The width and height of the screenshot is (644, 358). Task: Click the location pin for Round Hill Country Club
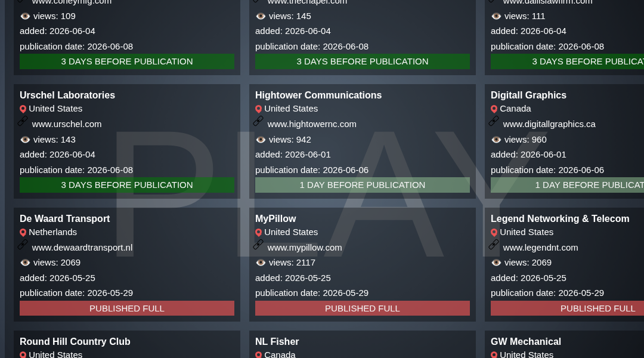pyautogui.click(x=23, y=354)
